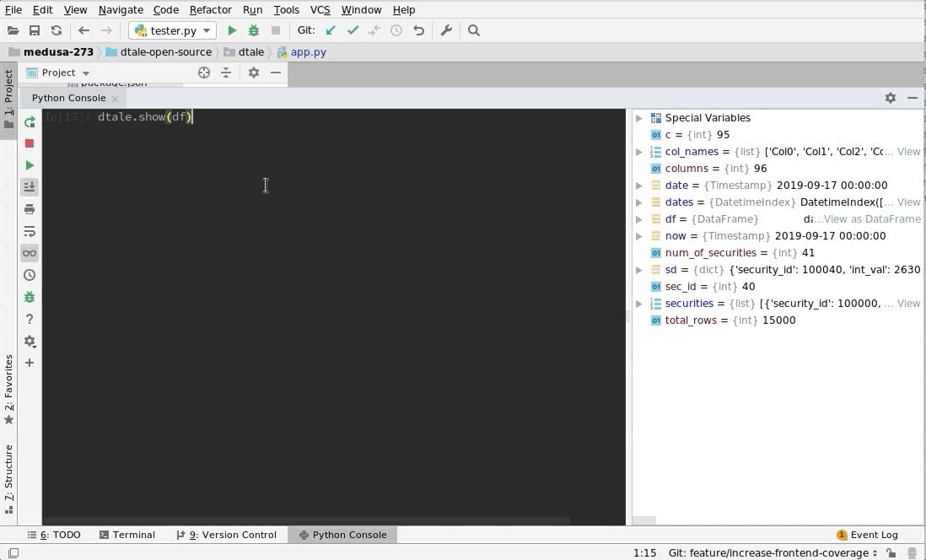Commit changes with the Git checkmark icon
This screenshot has width=926, height=560.
tap(353, 30)
